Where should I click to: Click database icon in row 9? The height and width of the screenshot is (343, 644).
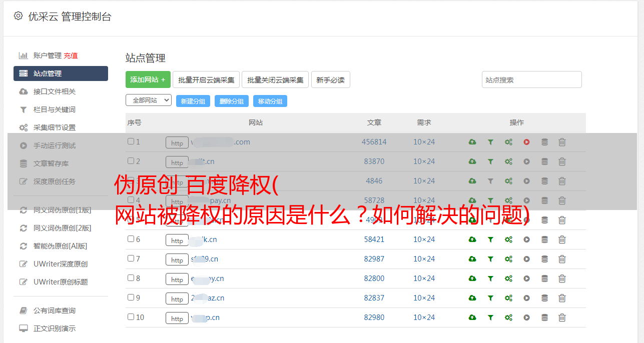click(544, 298)
